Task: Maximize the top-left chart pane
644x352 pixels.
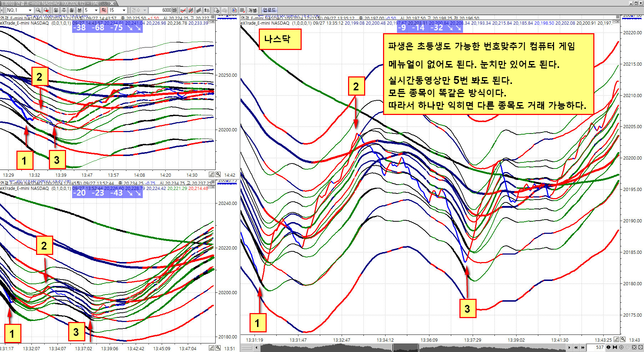Action: (213, 17)
